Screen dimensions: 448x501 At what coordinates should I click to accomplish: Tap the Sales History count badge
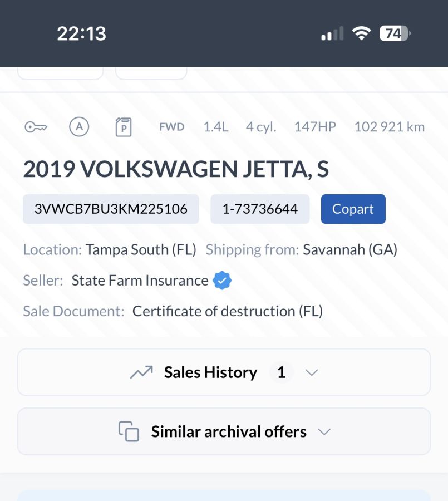tap(281, 372)
